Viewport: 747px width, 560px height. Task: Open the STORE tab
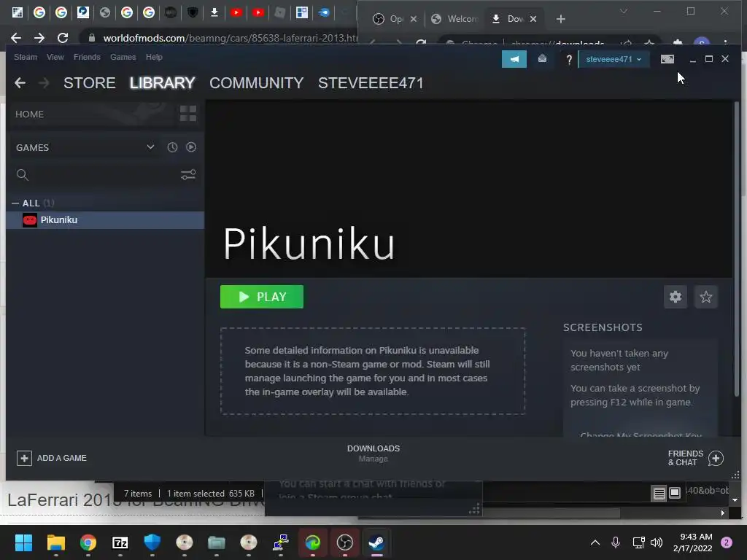pyautogui.click(x=90, y=83)
